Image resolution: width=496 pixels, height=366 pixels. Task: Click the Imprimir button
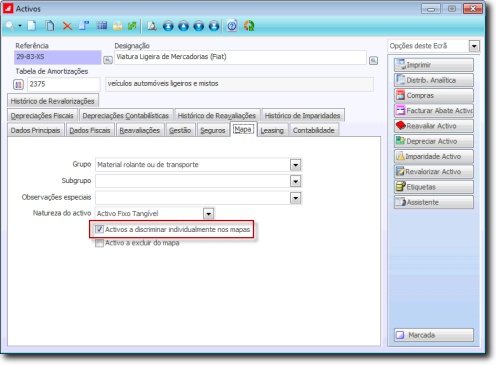[434, 65]
